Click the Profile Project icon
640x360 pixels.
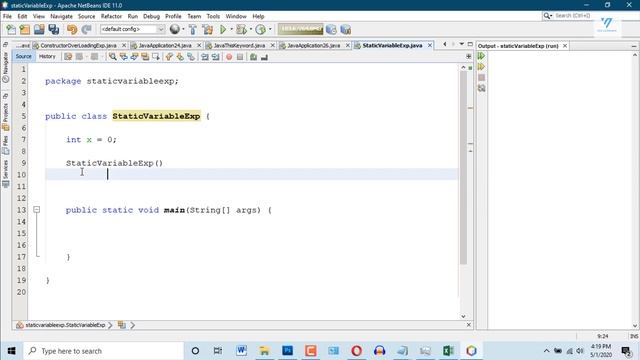260,29
